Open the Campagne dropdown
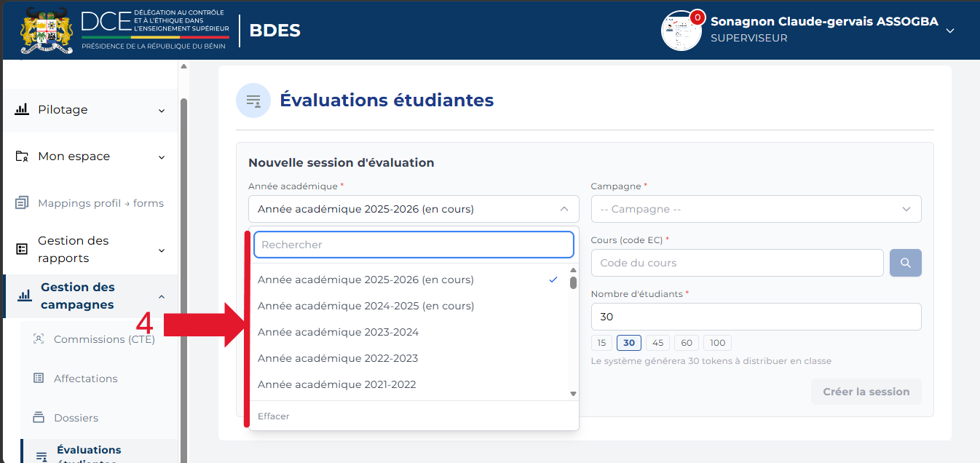The width and height of the screenshot is (980, 463). (756, 209)
